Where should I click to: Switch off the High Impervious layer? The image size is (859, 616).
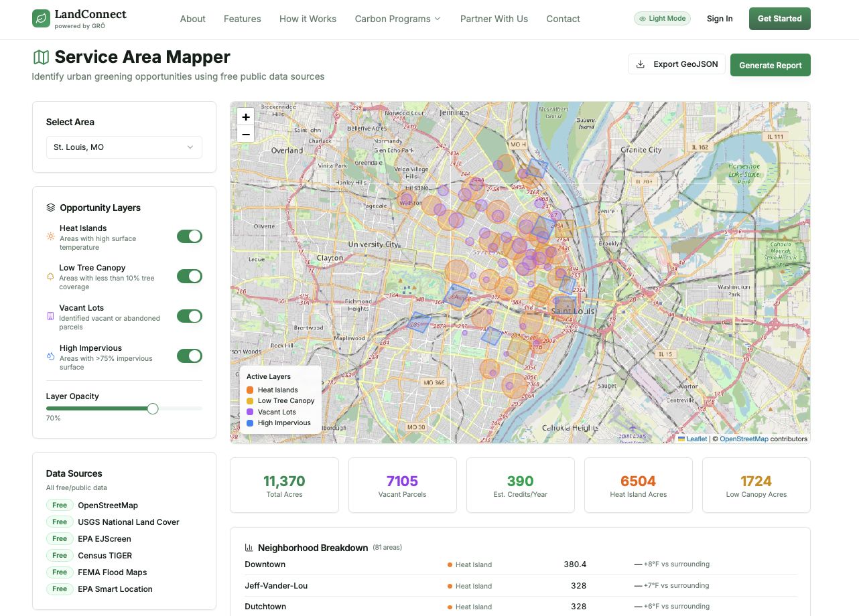pyautogui.click(x=189, y=356)
